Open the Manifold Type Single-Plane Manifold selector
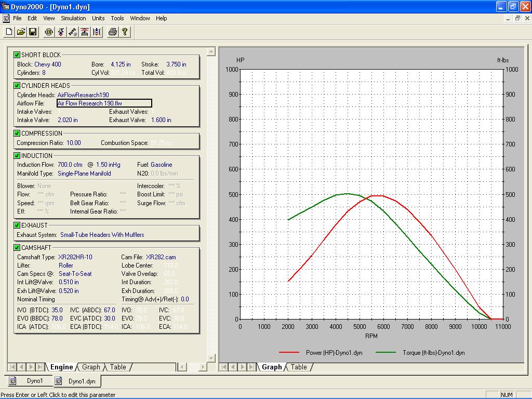The image size is (532, 399). pyautogui.click(x=84, y=174)
